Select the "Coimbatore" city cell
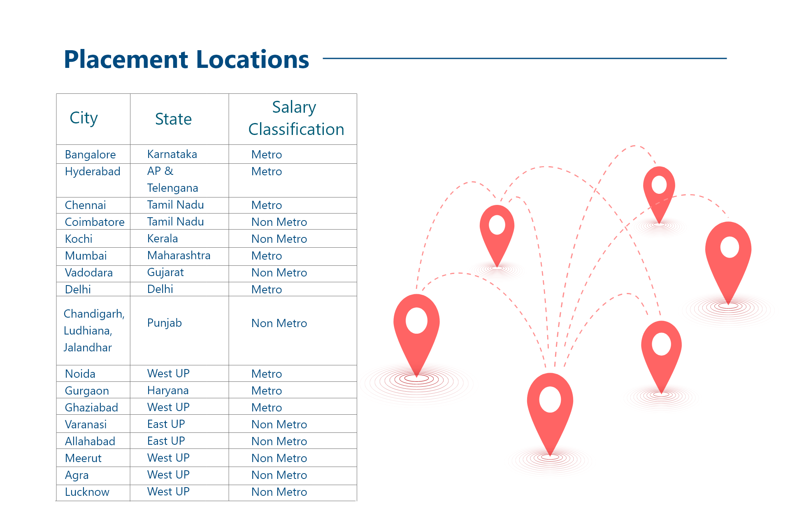The image size is (790, 532). [95, 222]
